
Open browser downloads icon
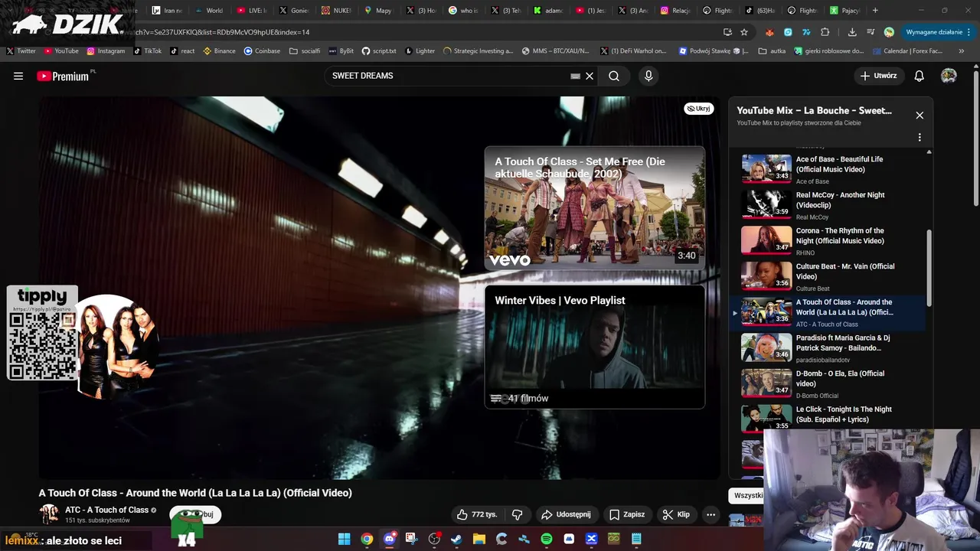coord(852,32)
